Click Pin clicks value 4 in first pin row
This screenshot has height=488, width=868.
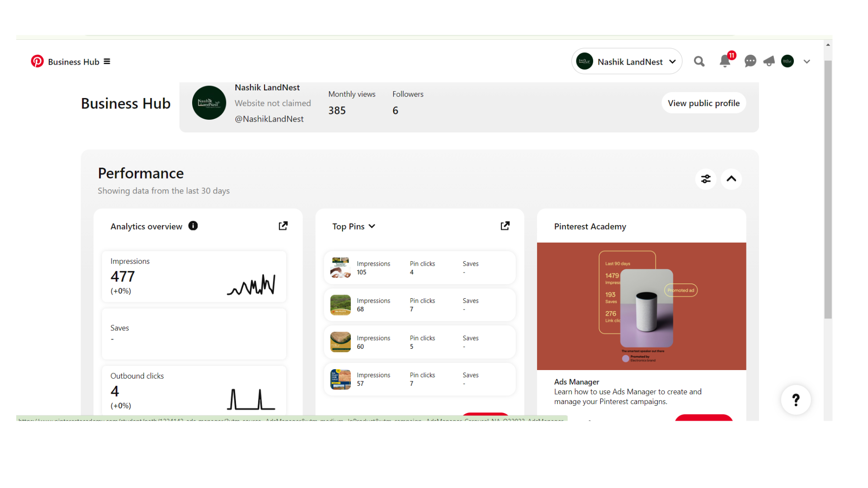coord(411,272)
